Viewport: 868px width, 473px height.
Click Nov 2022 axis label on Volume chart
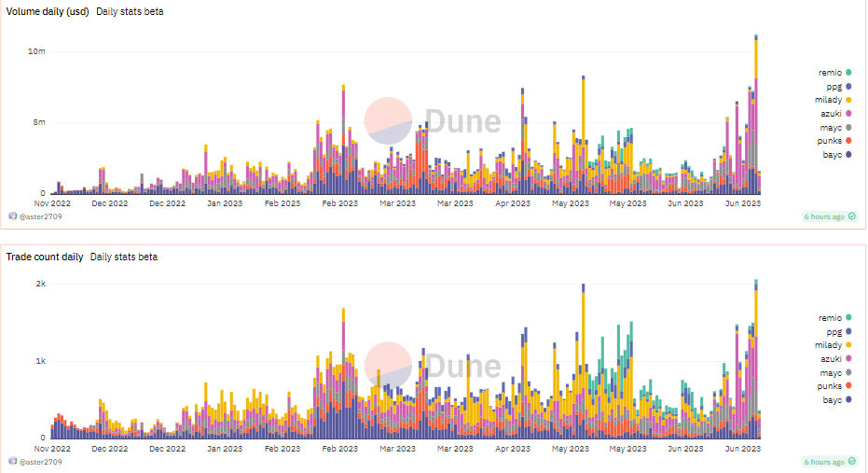click(x=52, y=203)
